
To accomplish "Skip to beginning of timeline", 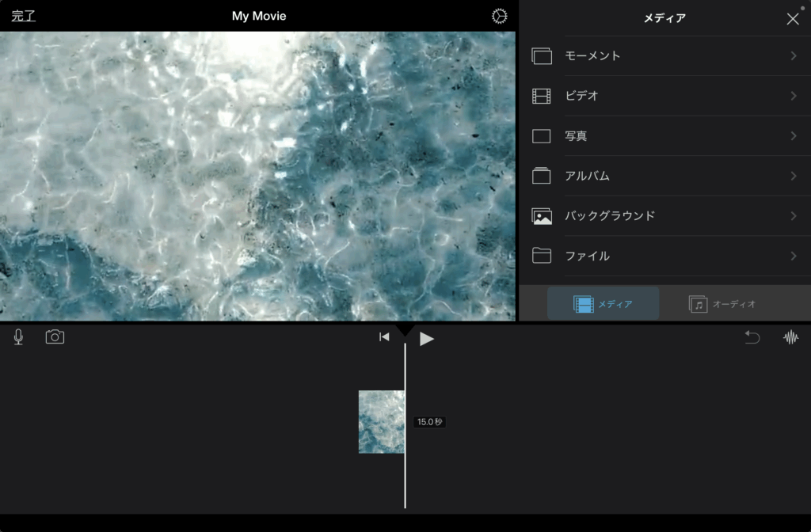I will tap(384, 337).
